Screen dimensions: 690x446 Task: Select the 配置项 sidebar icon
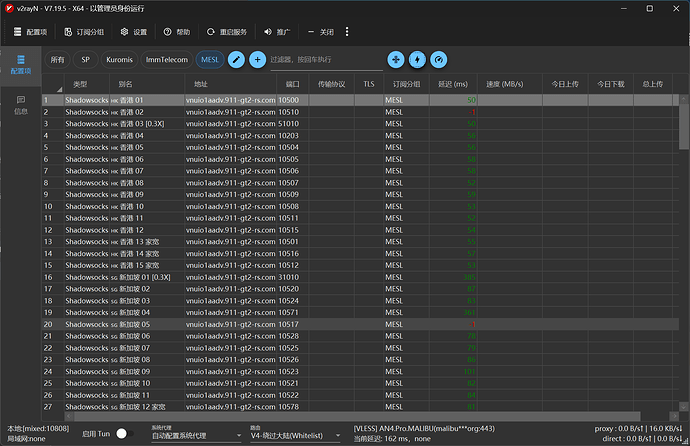21,65
